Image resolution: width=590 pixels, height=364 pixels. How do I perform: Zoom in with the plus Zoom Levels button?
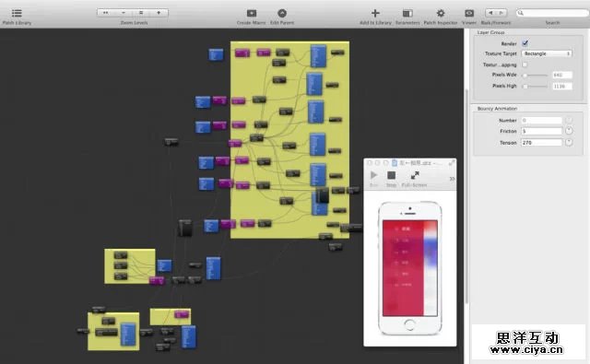tap(159, 13)
